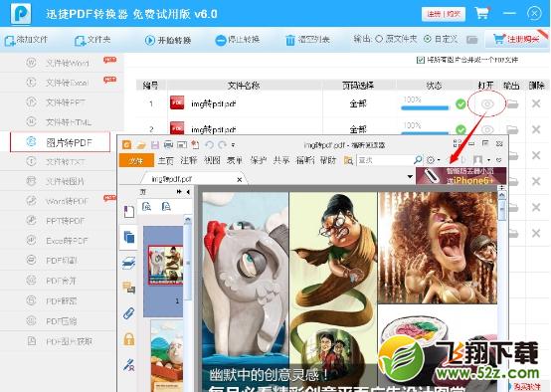Click the 添加文件 add file icon
Image resolution: width=551 pixels, height=392 pixels.
click(x=10, y=41)
